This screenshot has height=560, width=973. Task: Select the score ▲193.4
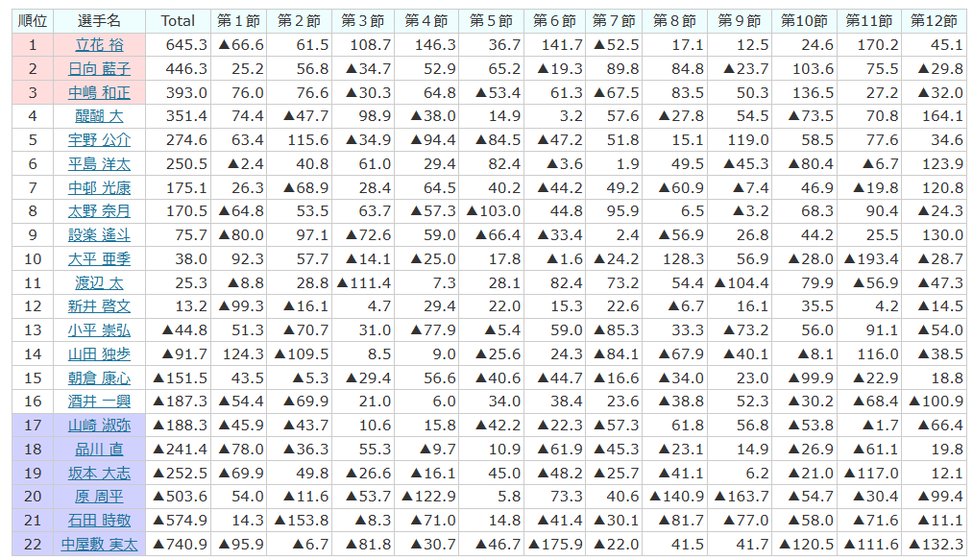[870, 259]
